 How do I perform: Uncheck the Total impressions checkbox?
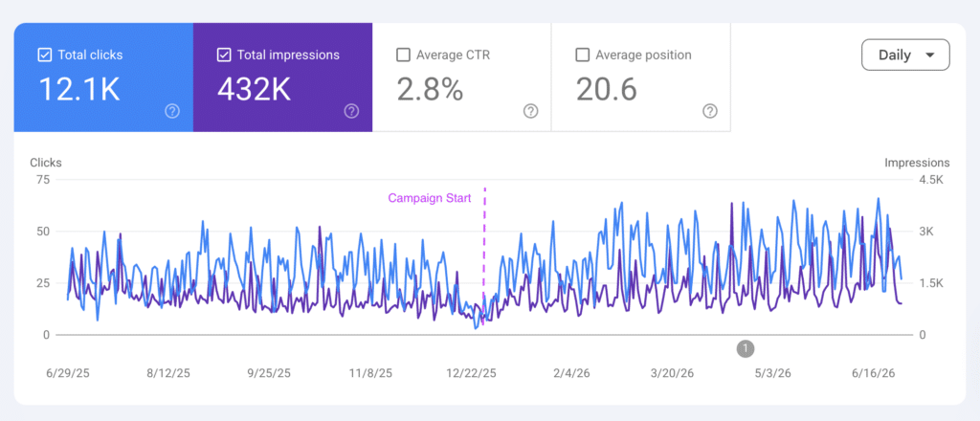pyautogui.click(x=223, y=55)
